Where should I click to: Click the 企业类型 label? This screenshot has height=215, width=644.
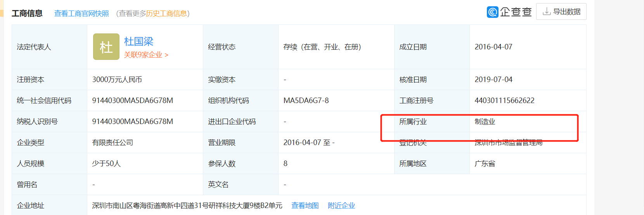30,142
